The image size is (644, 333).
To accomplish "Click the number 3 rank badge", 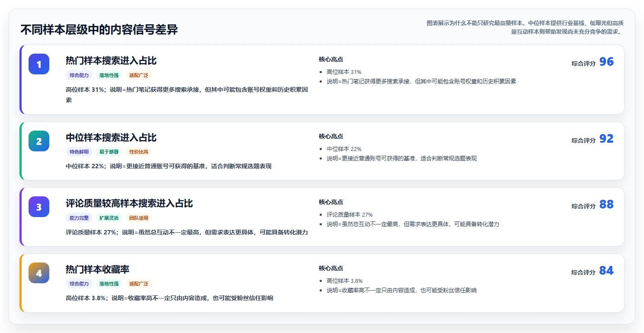I will click(39, 207).
